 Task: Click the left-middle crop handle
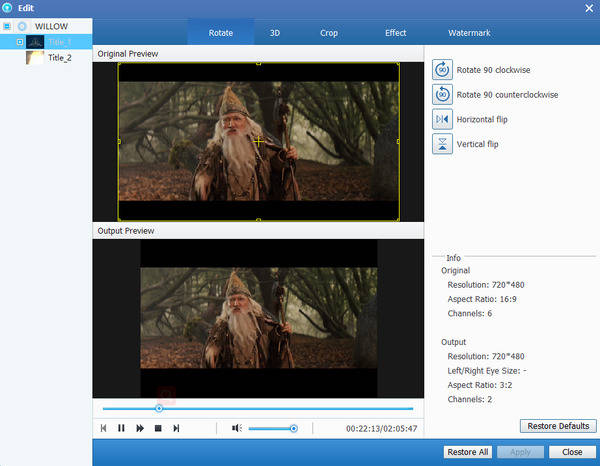119,142
